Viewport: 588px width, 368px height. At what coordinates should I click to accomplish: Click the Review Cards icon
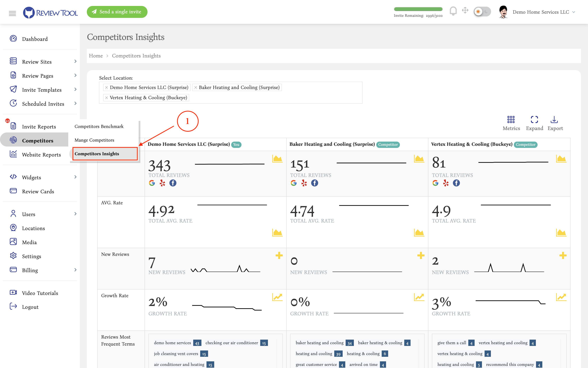pyautogui.click(x=13, y=191)
